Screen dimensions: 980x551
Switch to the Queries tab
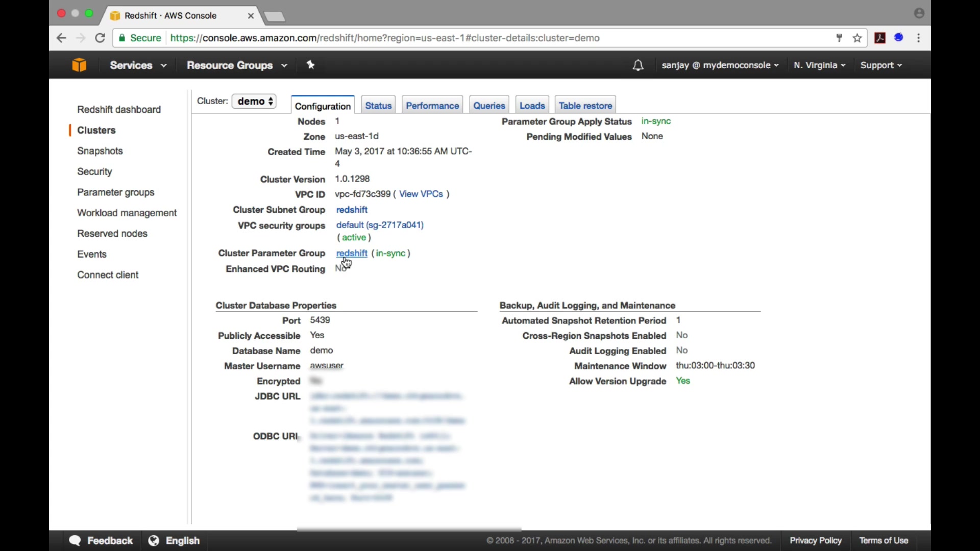click(x=489, y=106)
